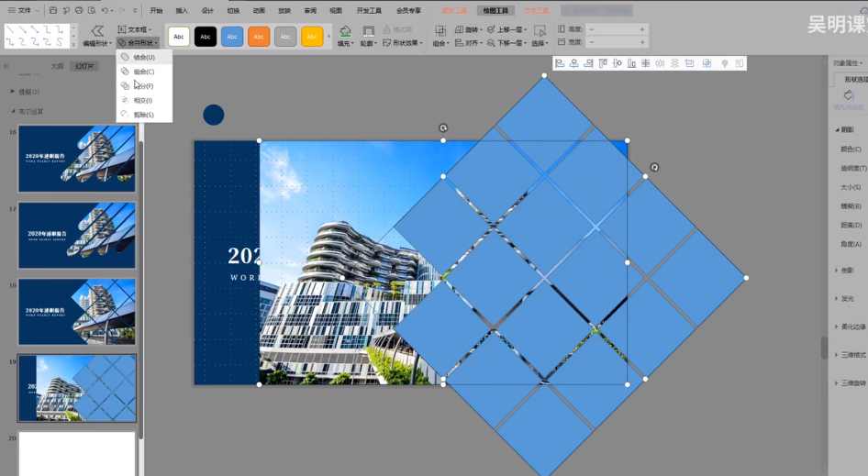Open the 形状效果 shape effects dropdown
This screenshot has width=868, height=476.
coord(403,42)
